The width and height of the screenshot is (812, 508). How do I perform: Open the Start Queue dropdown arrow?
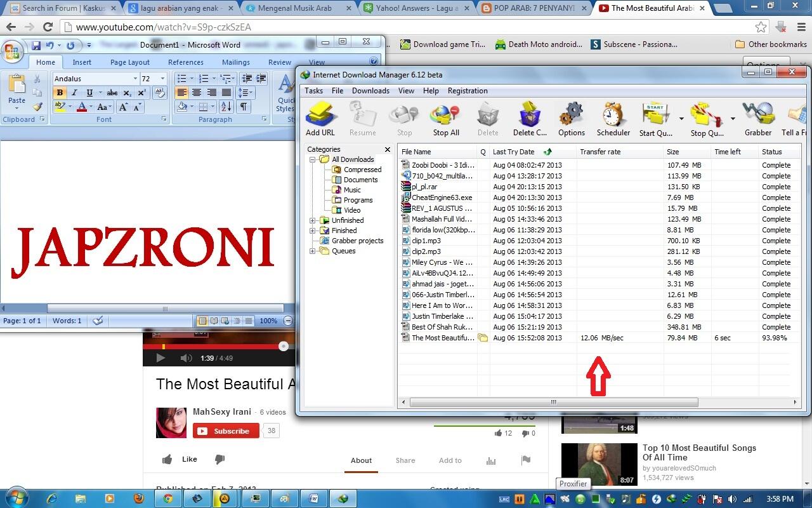pos(681,119)
